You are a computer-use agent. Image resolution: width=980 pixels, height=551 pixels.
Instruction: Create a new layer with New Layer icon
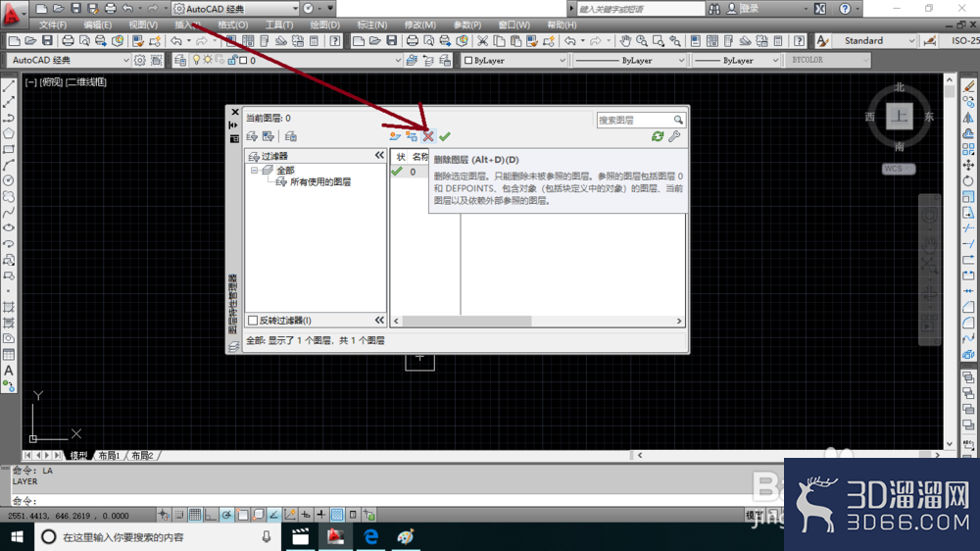(395, 136)
